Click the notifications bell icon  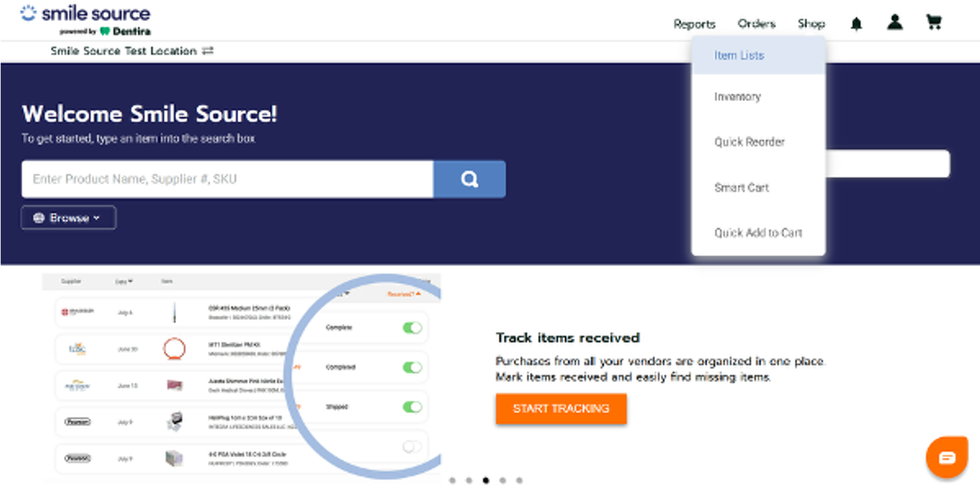856,24
